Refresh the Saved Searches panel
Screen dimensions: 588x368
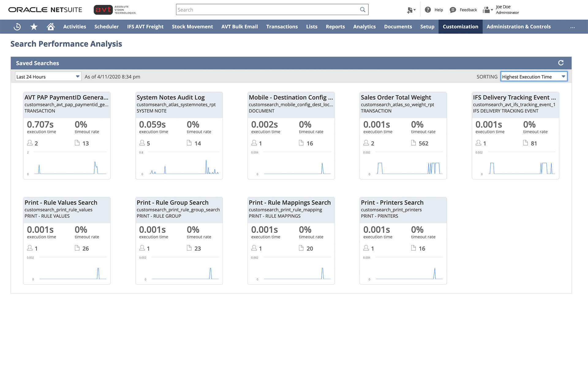point(560,63)
